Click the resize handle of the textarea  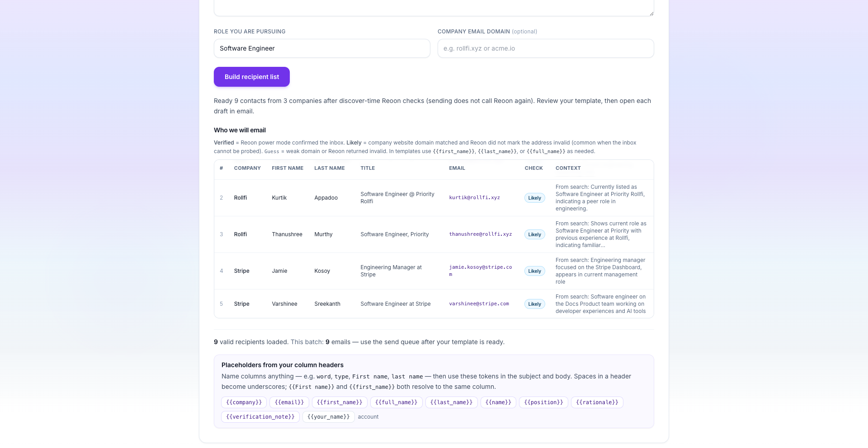tap(651, 13)
